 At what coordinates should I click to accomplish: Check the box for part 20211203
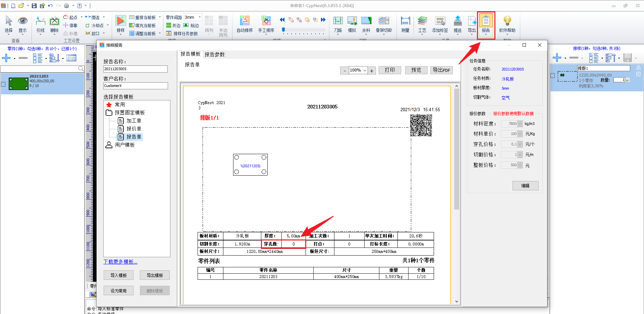pos(3,84)
